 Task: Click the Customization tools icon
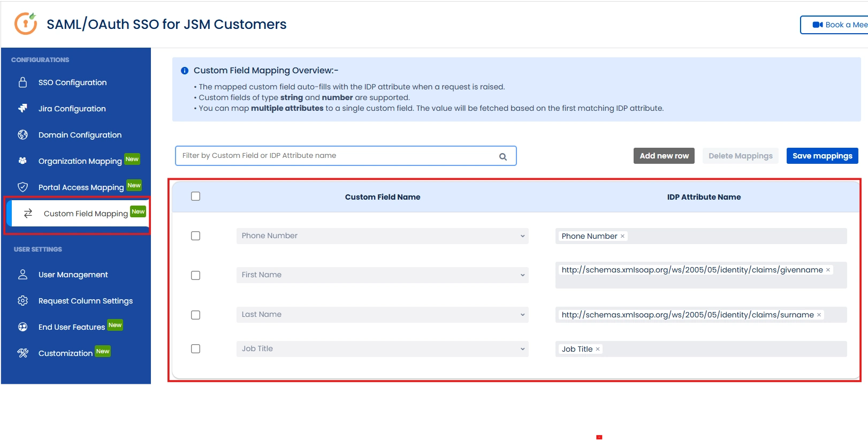[x=22, y=353]
